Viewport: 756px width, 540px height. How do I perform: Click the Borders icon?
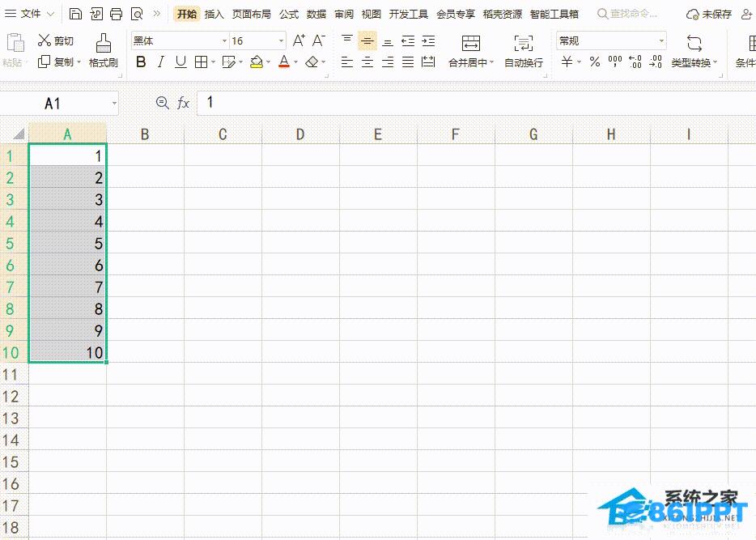click(x=201, y=62)
